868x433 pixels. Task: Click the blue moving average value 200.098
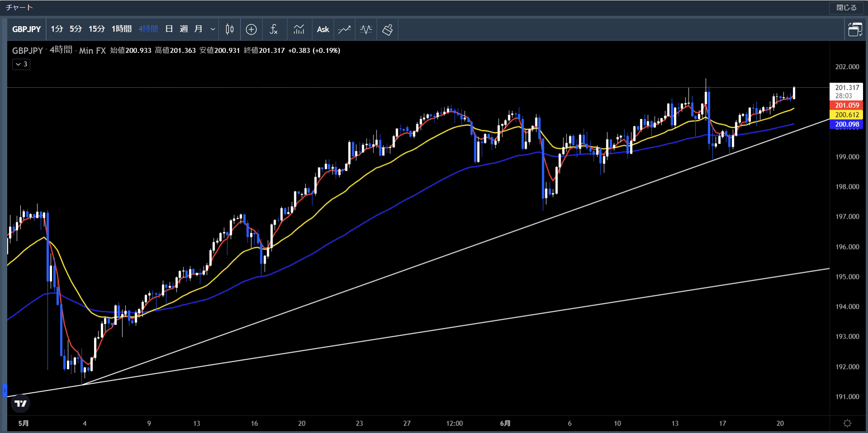846,124
